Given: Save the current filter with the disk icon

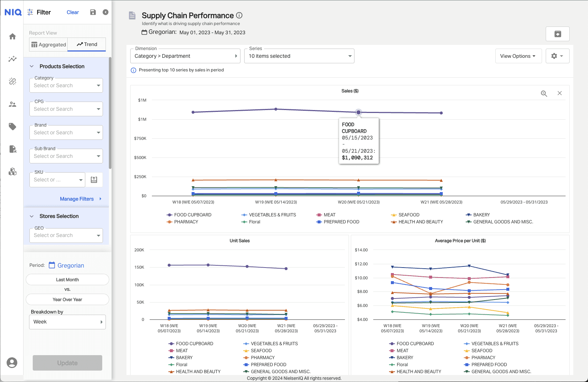Looking at the screenshot, I should point(93,12).
